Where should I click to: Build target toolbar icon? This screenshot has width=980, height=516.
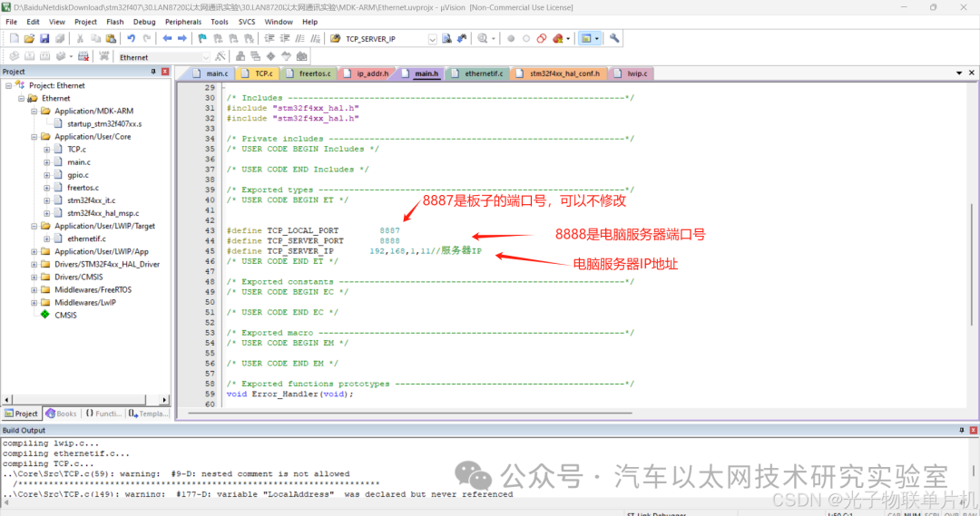pyautogui.click(x=29, y=57)
